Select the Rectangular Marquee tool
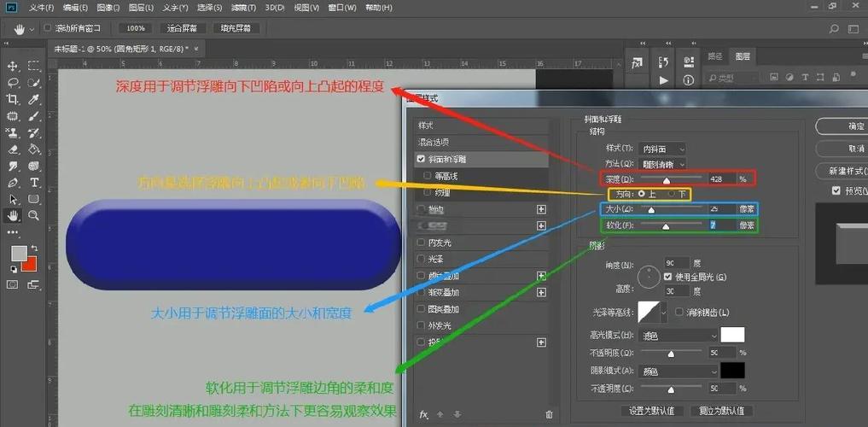868x427 pixels. pyautogui.click(x=34, y=66)
